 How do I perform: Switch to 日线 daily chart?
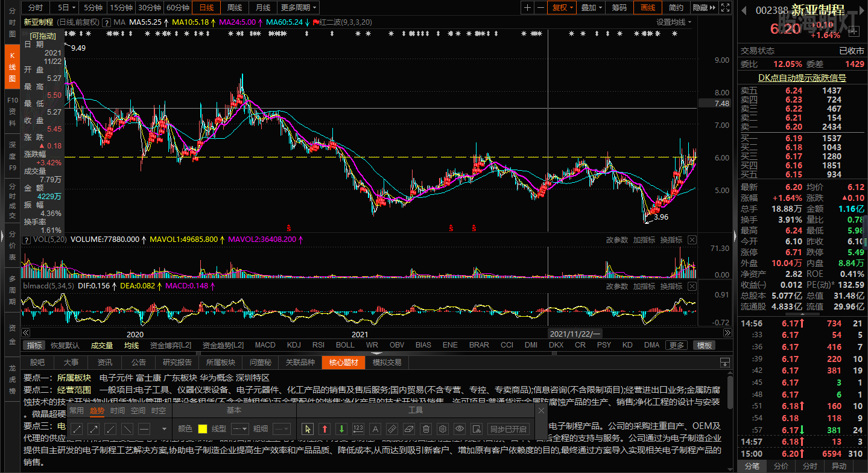pos(206,7)
